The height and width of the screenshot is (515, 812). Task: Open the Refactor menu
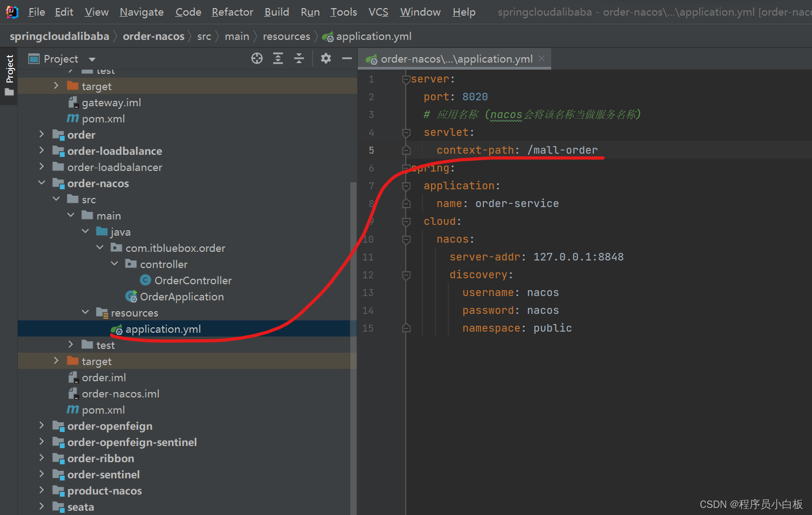[x=232, y=12]
